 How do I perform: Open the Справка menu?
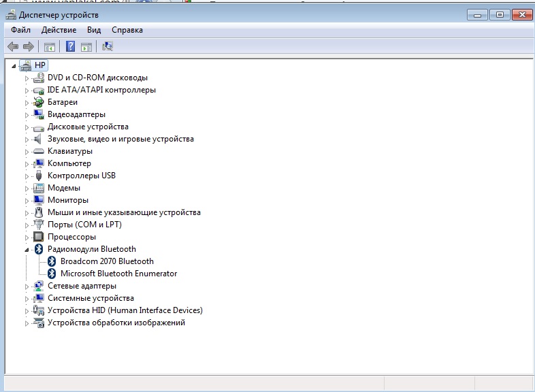[127, 30]
